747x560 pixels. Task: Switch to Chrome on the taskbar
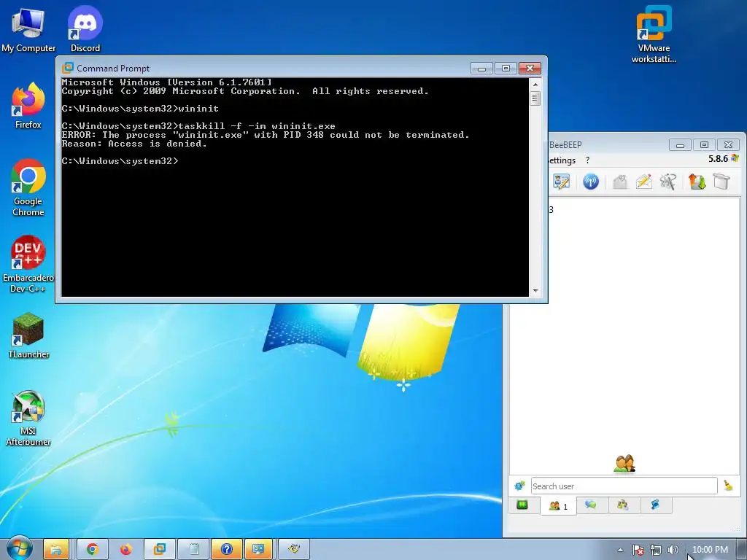[x=93, y=549]
